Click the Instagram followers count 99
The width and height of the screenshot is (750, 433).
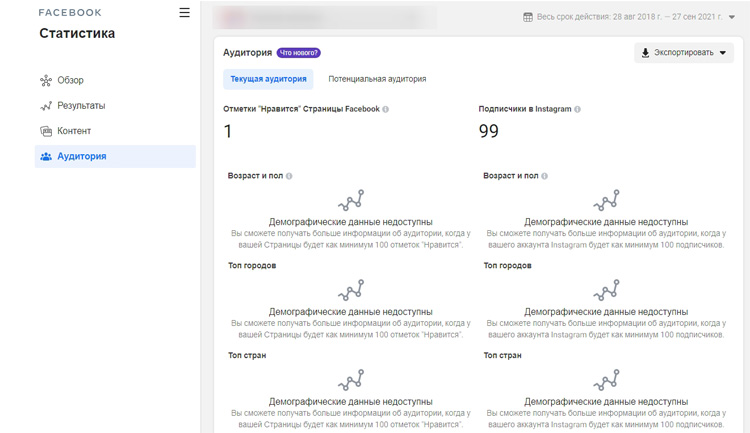click(x=488, y=131)
